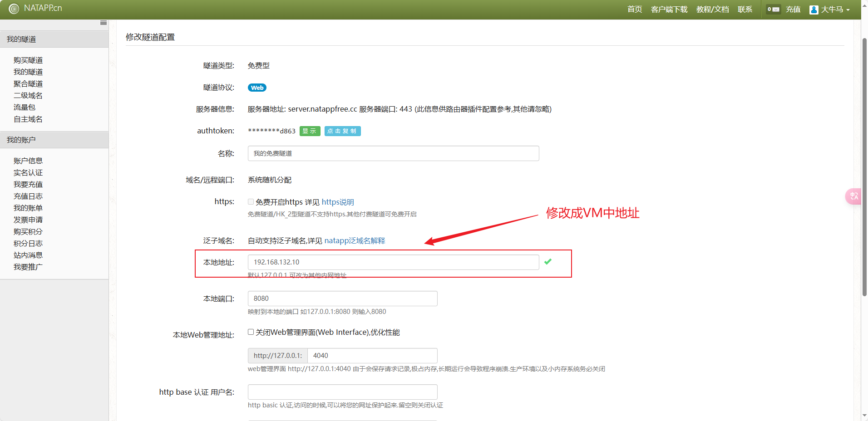Click the scrollbar down arrow
The width and height of the screenshot is (868, 421).
(x=864, y=416)
